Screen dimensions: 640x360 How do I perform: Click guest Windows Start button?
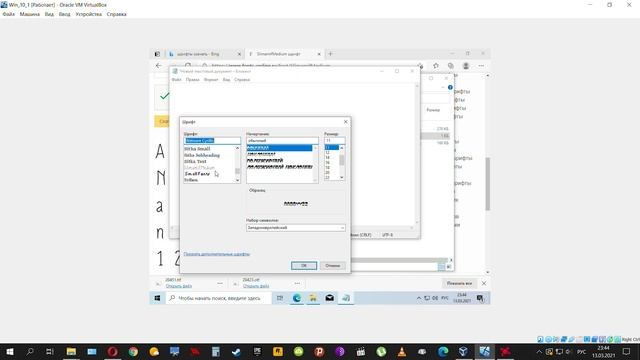pos(157,298)
